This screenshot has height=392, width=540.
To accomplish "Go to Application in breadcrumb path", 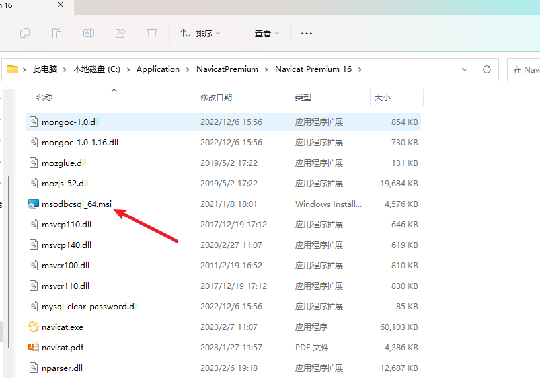I will click(158, 69).
